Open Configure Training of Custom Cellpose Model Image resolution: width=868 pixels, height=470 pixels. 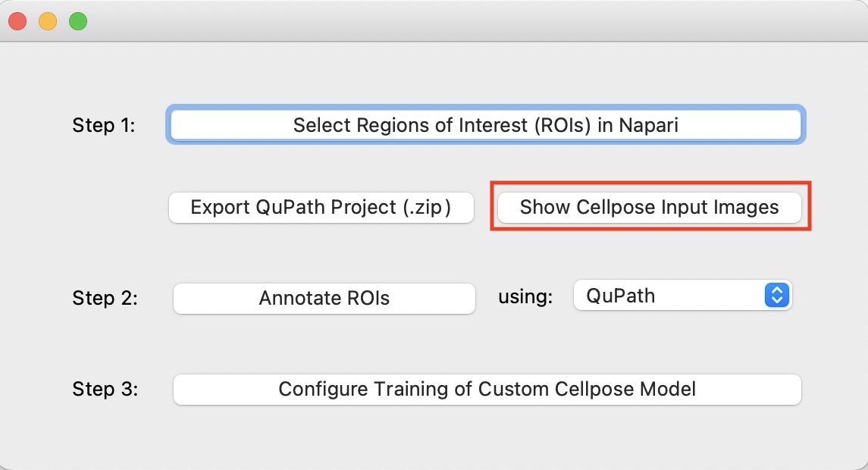coord(487,390)
